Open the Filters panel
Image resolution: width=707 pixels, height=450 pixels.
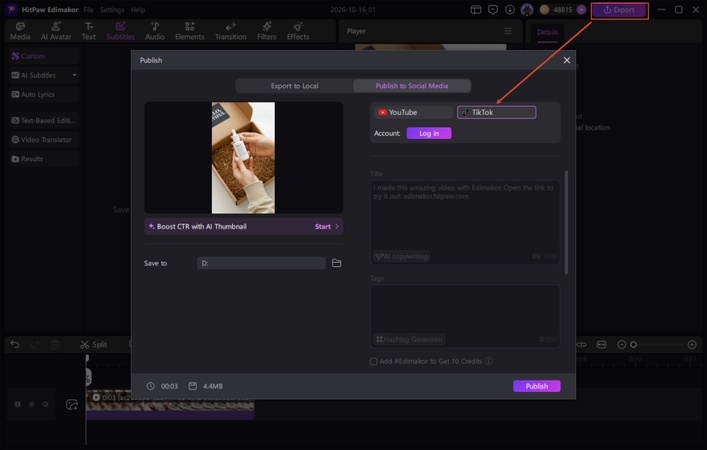pyautogui.click(x=266, y=31)
